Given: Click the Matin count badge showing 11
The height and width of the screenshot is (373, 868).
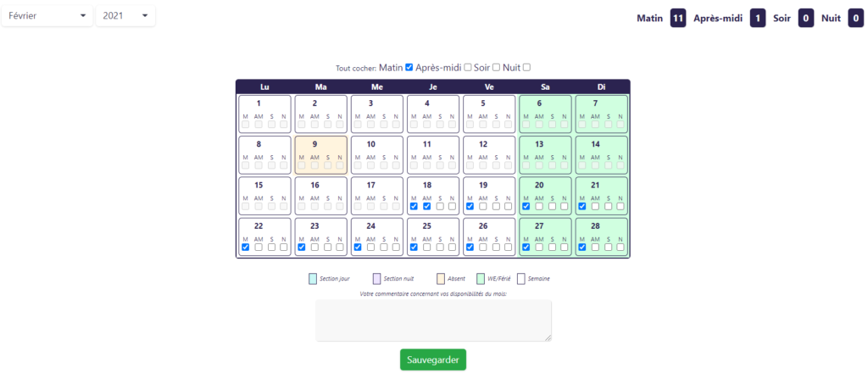Looking at the screenshot, I should click(678, 19).
